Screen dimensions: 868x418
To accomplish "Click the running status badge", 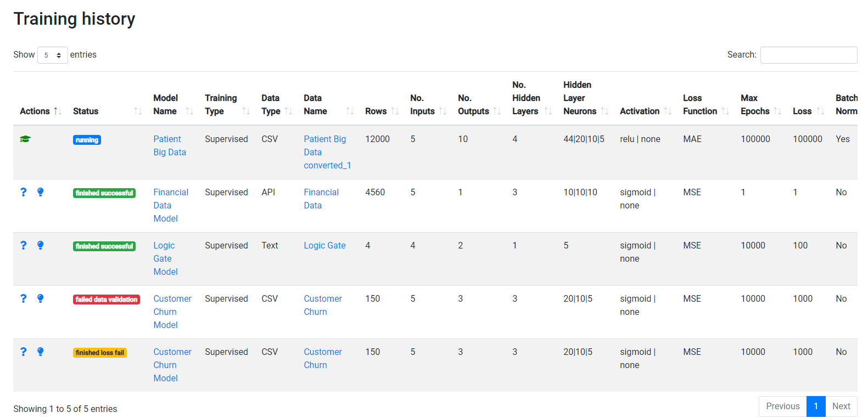I will click(x=87, y=140).
